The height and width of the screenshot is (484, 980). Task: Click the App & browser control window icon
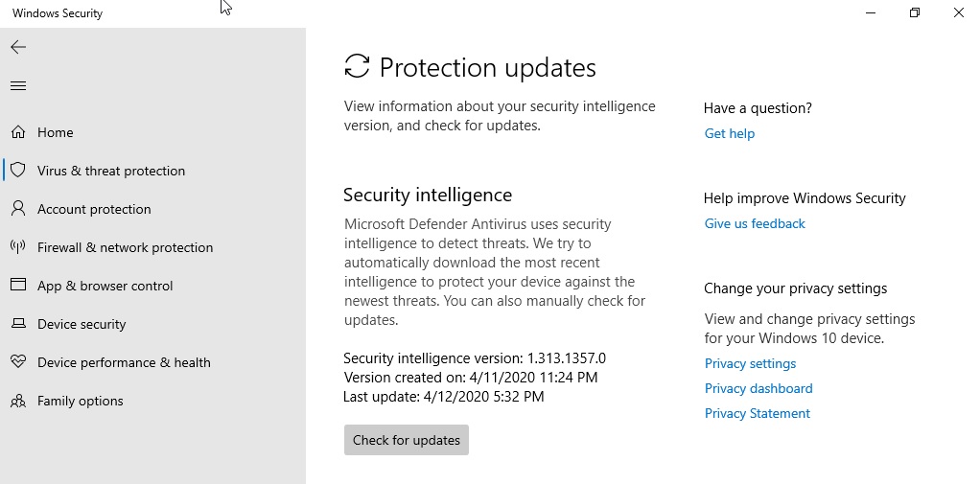(x=18, y=286)
